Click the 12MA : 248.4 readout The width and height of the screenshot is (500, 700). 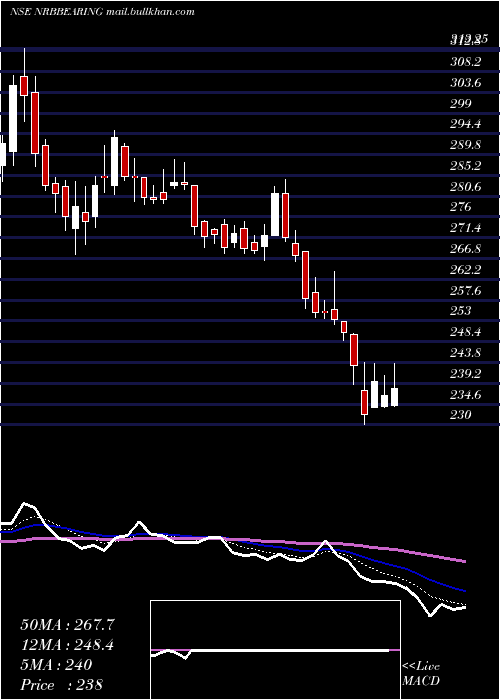(67, 645)
